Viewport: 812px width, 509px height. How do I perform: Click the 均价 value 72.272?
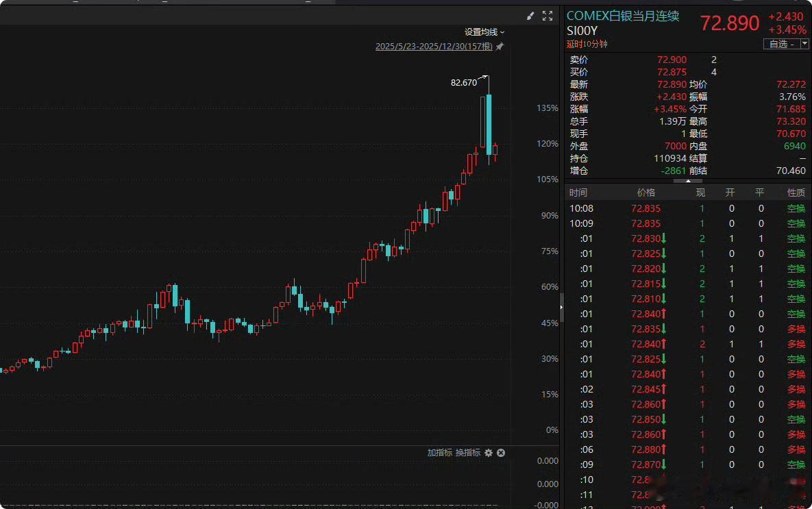tap(791, 84)
